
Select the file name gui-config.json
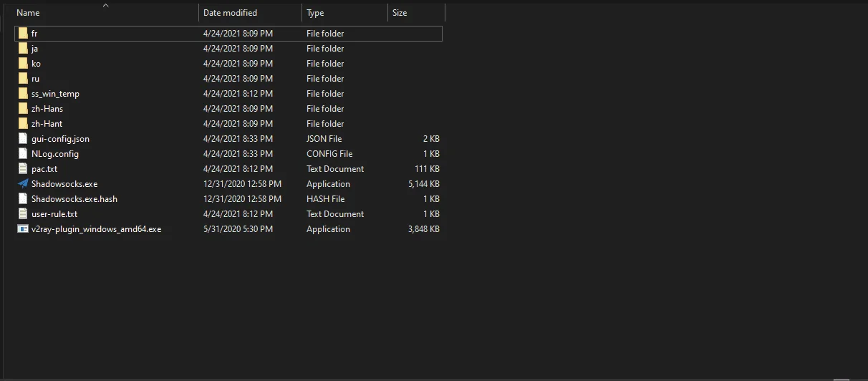tap(60, 139)
